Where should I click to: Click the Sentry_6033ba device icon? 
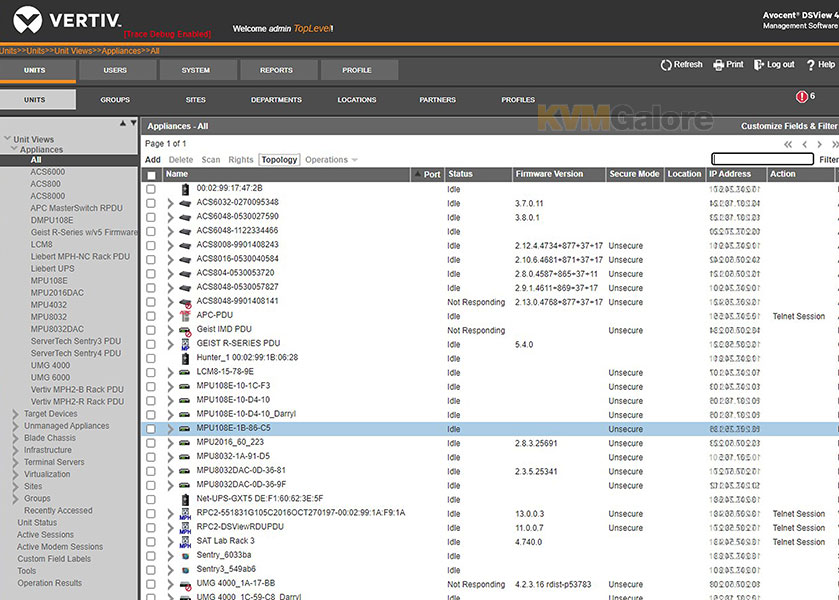coord(185,556)
